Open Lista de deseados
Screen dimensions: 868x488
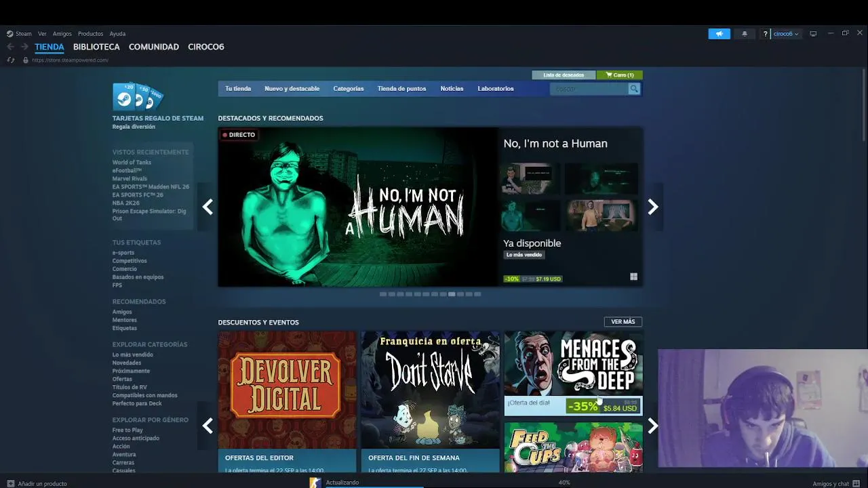(564, 75)
